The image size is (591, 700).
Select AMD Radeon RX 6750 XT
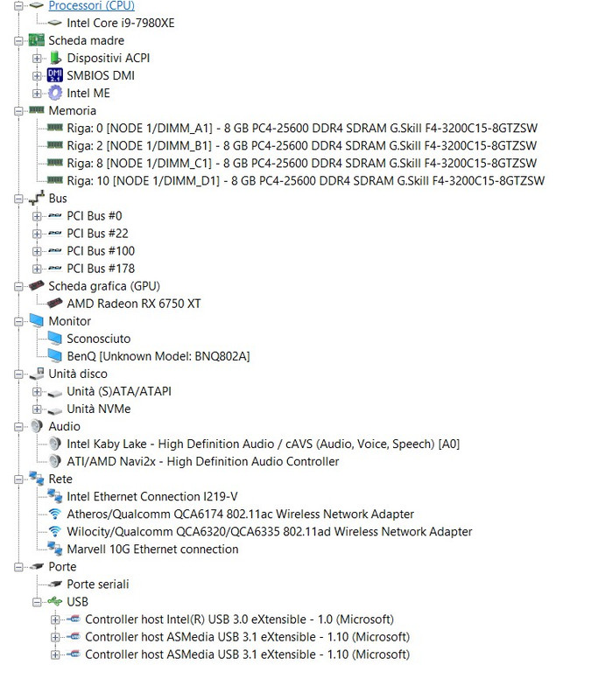pyautogui.click(x=134, y=304)
